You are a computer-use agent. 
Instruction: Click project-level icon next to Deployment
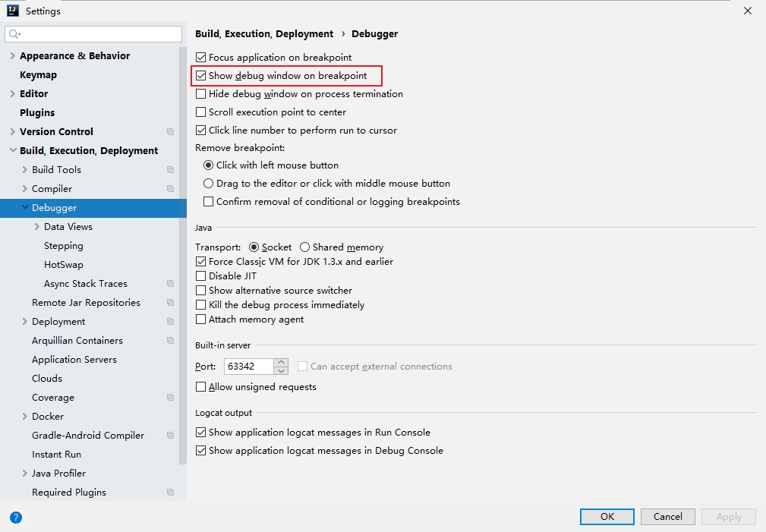[170, 322]
